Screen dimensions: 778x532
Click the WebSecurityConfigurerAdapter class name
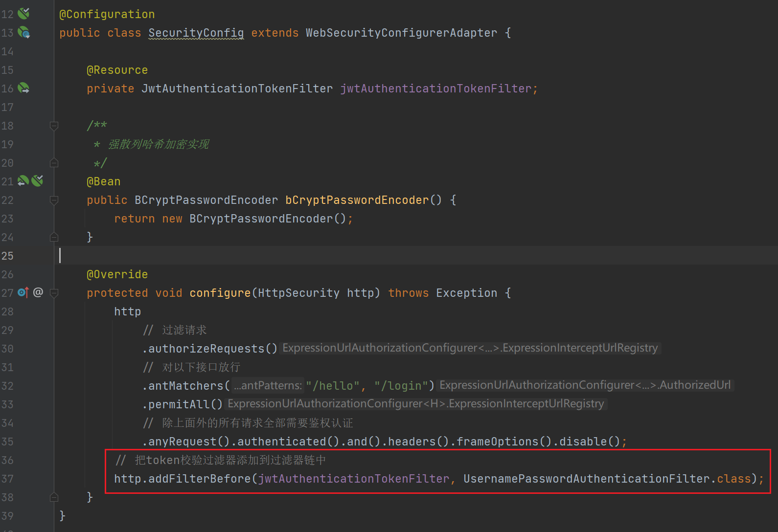click(x=401, y=33)
